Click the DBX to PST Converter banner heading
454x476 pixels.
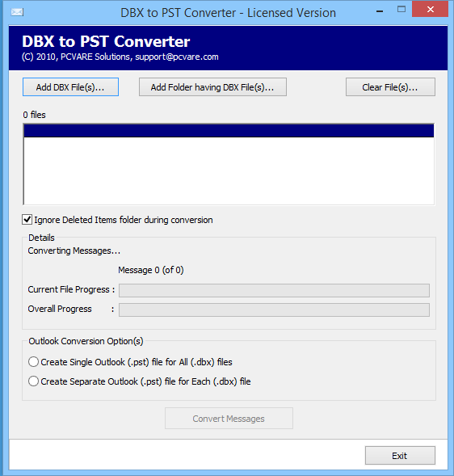click(x=106, y=41)
